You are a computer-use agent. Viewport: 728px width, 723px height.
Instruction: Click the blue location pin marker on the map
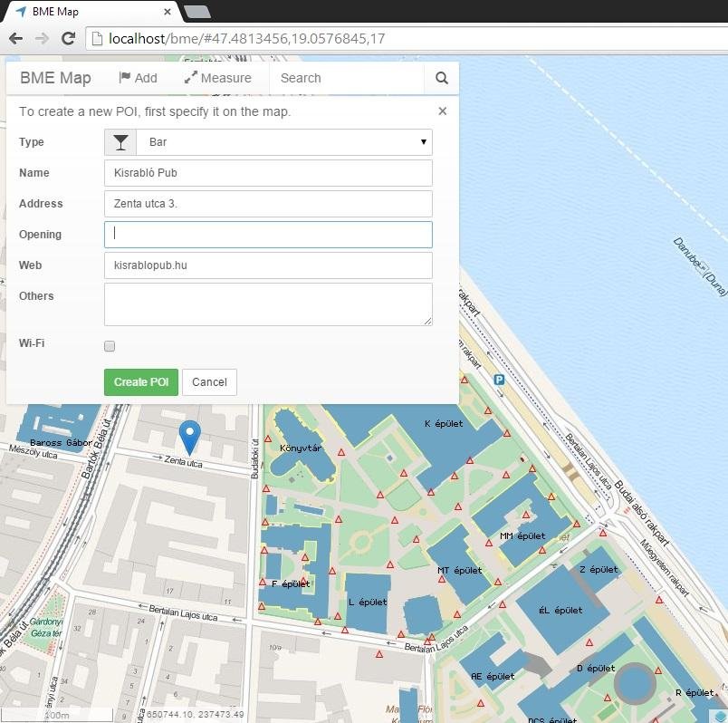tap(190, 438)
